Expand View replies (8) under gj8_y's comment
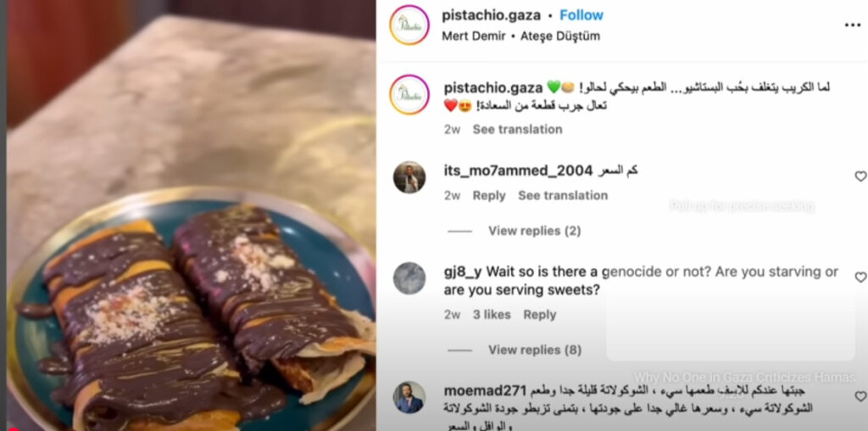 (534, 350)
